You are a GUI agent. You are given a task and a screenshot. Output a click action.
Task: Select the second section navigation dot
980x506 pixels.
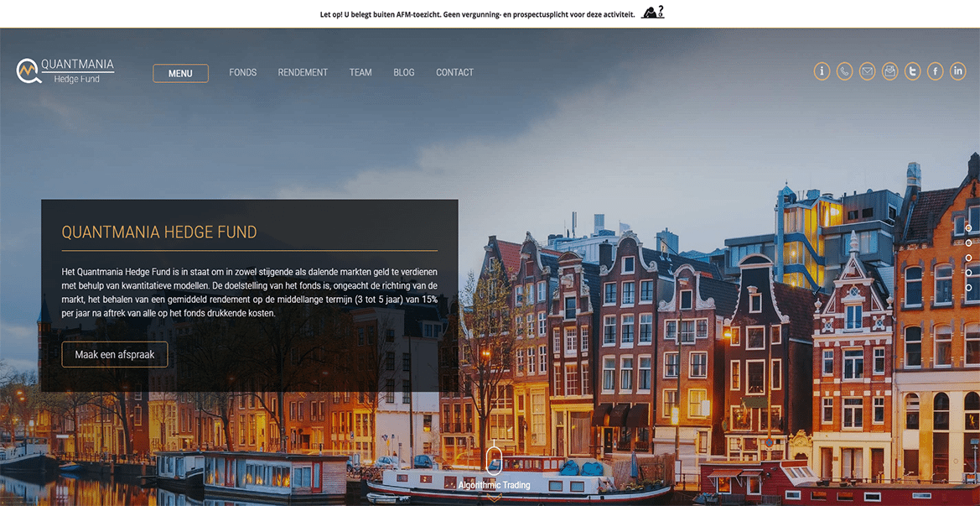click(x=968, y=243)
